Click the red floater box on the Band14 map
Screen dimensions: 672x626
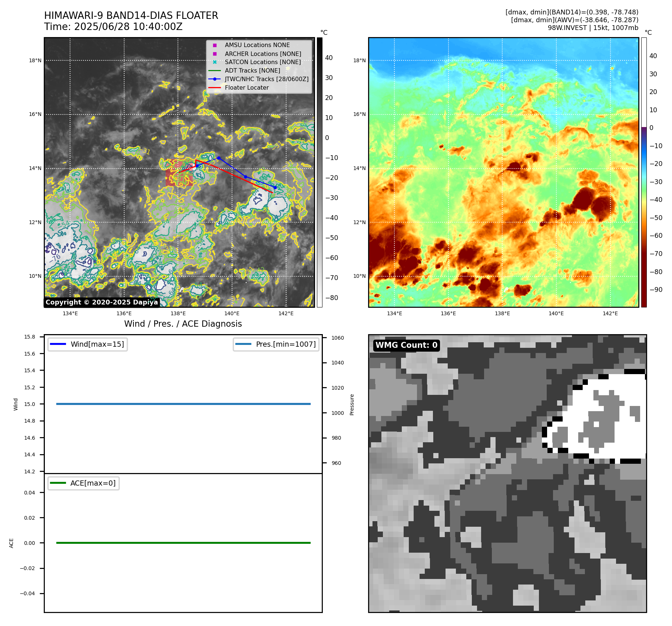click(179, 173)
